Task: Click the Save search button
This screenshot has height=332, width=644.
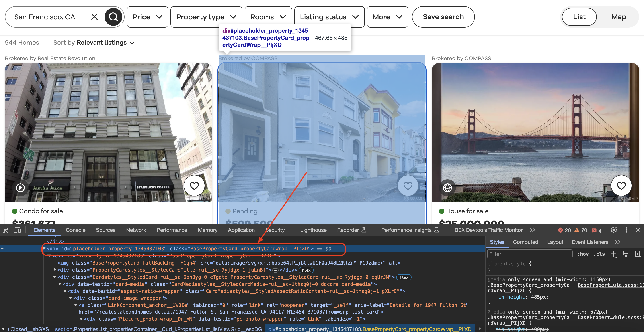Action: pos(443,17)
